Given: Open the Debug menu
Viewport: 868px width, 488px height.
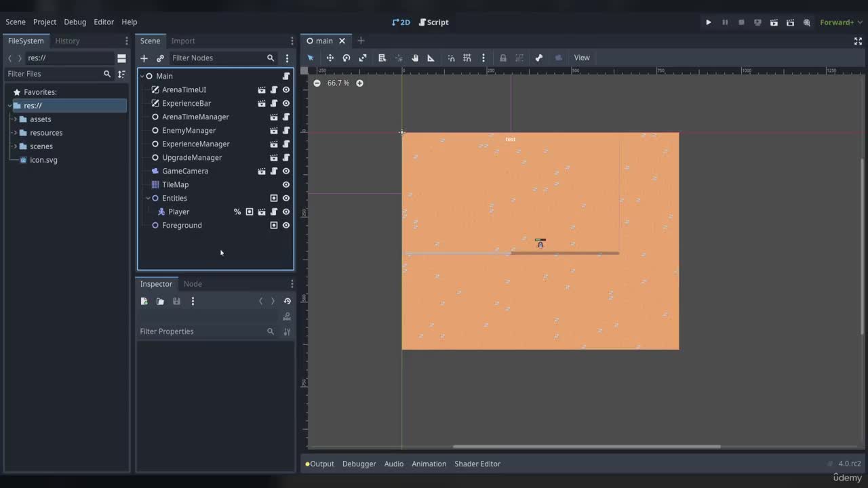Looking at the screenshot, I should click(x=75, y=22).
